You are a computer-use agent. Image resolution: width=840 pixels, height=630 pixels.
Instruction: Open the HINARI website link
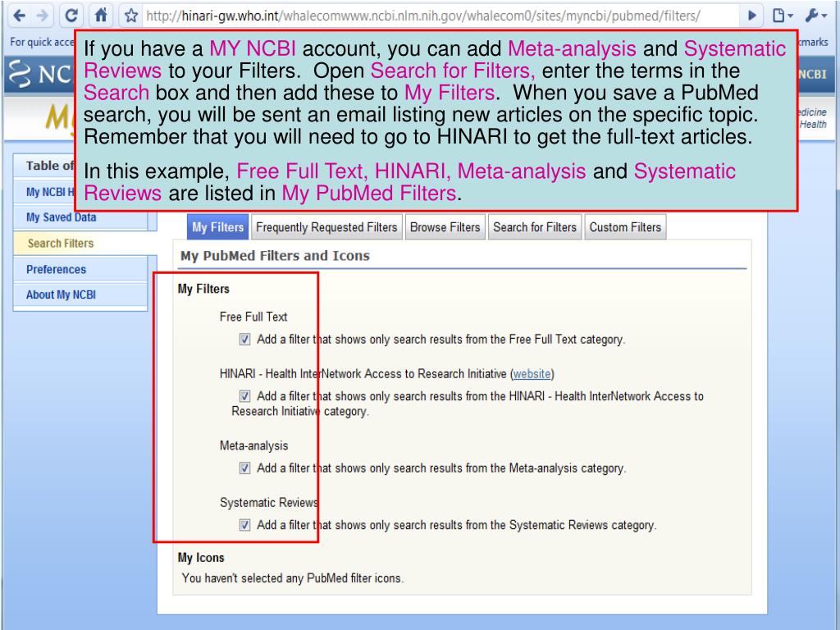coord(532,373)
